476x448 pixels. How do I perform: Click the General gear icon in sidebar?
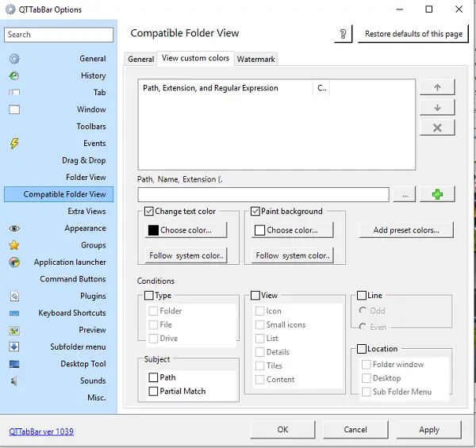(14, 59)
